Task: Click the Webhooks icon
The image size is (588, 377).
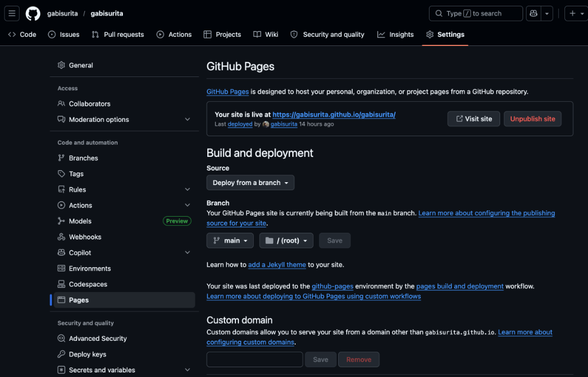Action: point(61,237)
